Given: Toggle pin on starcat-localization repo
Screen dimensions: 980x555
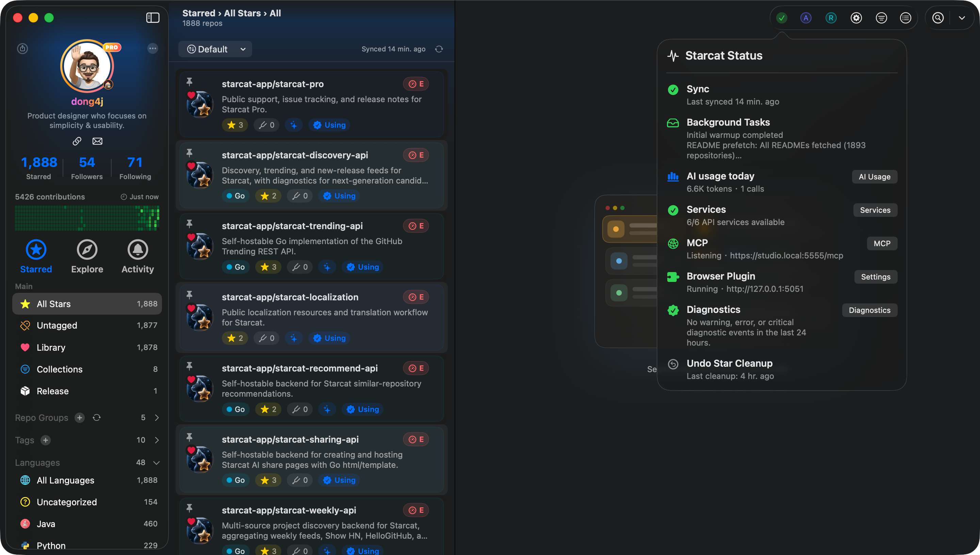Looking at the screenshot, I should [x=189, y=295].
